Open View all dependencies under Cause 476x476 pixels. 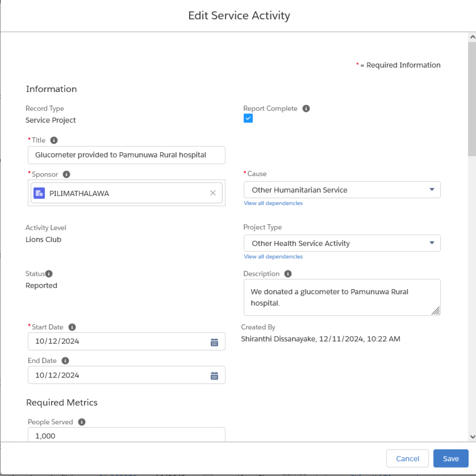(x=273, y=203)
